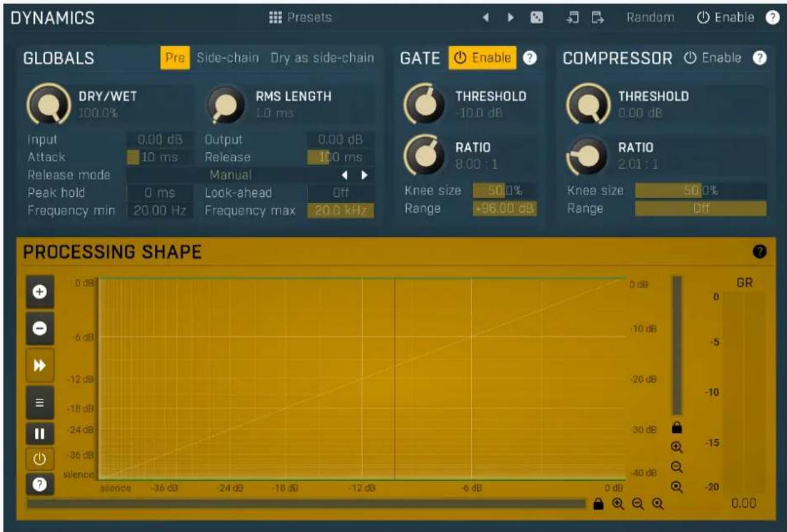The image size is (787, 532).
Task: Toggle Side-chain option in Globals
Action: 228,58
